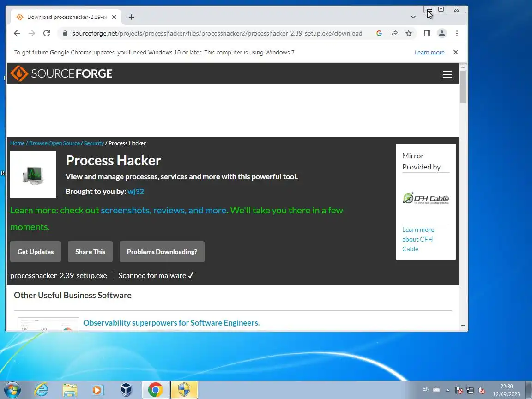The image size is (532, 399).
Task: Click Other Useful Business Software heading
Action: coord(73,295)
